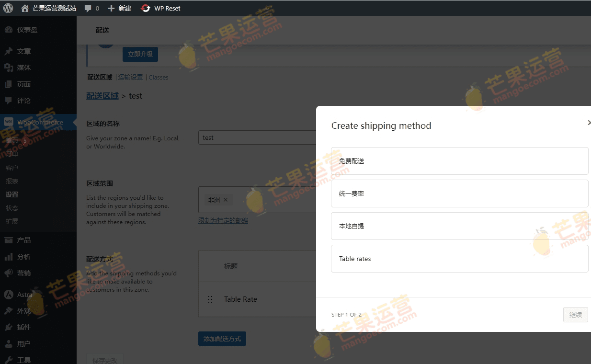
Task: Click the zone name field containing test
Action: [257, 137]
